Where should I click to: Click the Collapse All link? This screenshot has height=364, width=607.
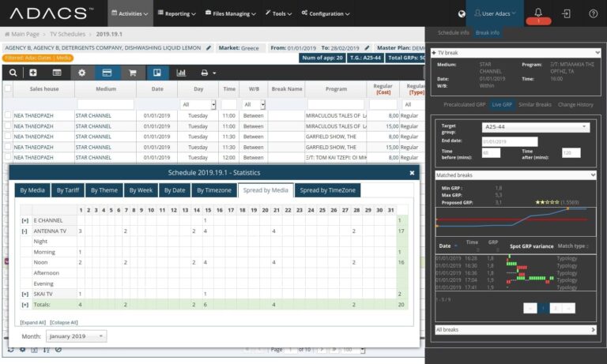coord(64,322)
